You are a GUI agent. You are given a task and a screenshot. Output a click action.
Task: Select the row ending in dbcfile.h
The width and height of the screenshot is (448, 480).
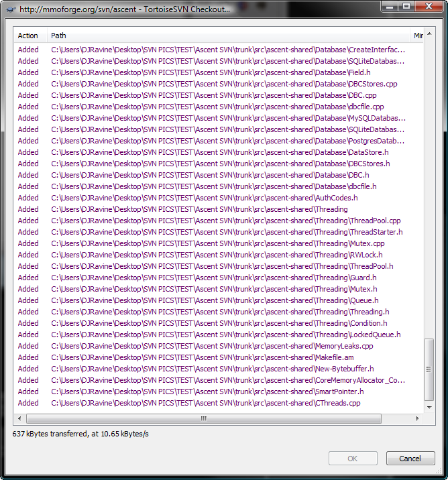click(219, 186)
